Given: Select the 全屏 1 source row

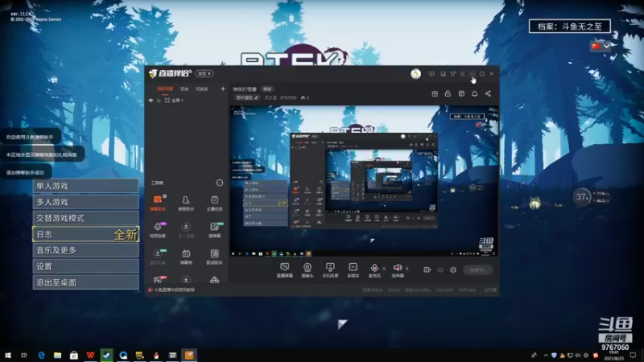Looking at the screenshot, I should (x=187, y=100).
